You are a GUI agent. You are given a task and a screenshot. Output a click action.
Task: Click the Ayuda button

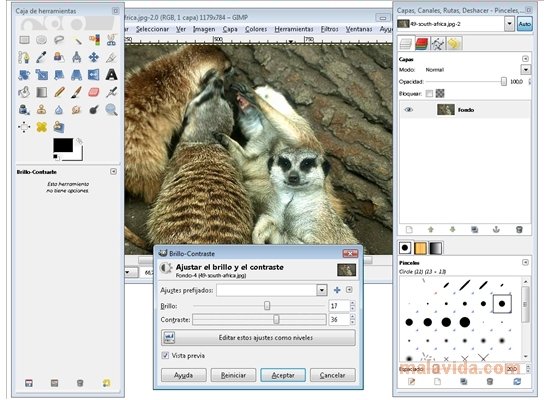183,375
